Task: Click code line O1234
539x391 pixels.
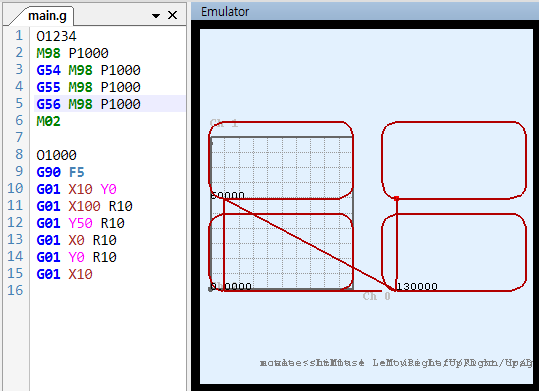Action: coord(56,36)
